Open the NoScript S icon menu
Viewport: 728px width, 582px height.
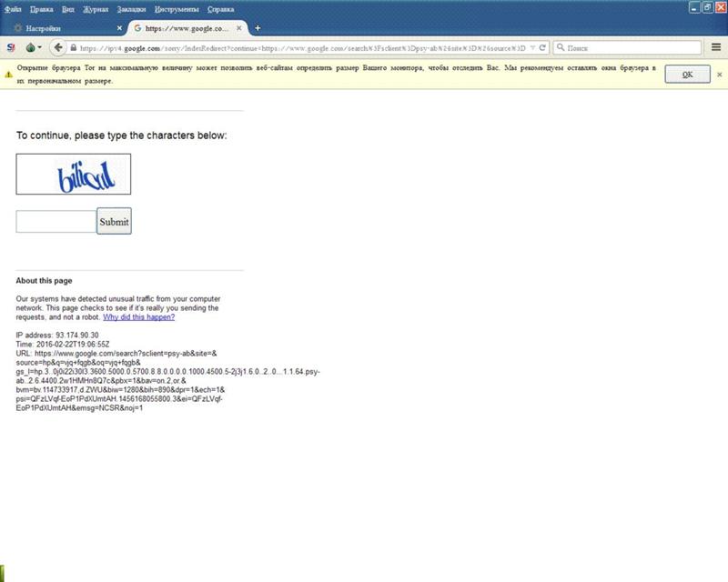[11, 48]
